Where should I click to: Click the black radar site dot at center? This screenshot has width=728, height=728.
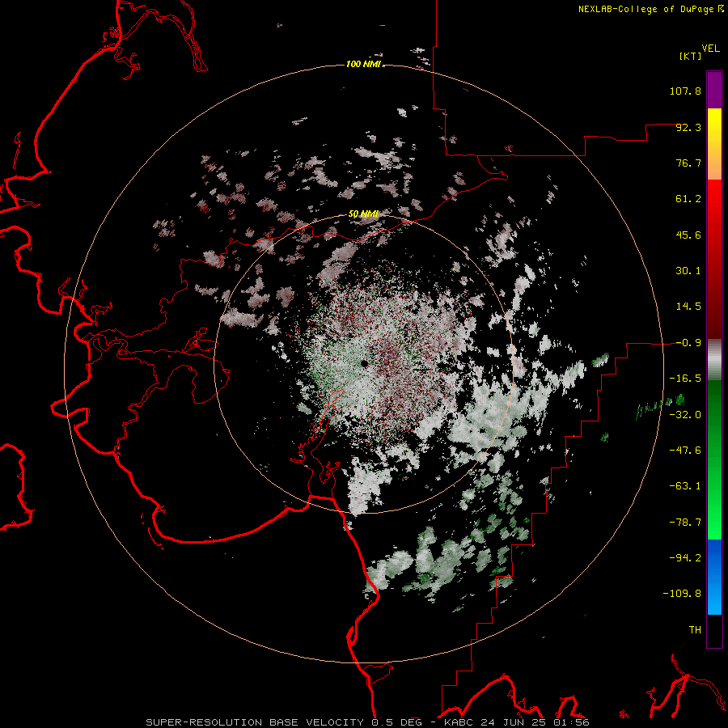click(363, 363)
